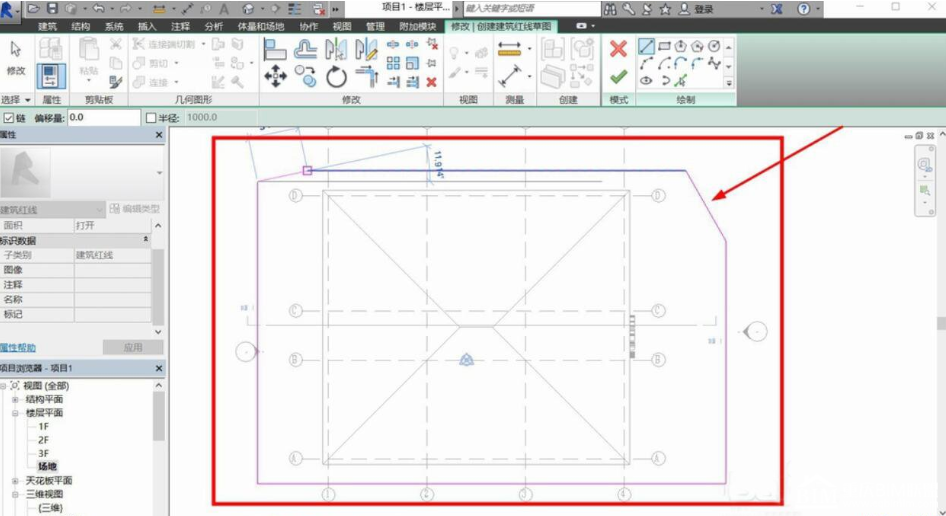
Task: Open the 建筑 ribbon tab
Action: click(x=47, y=27)
